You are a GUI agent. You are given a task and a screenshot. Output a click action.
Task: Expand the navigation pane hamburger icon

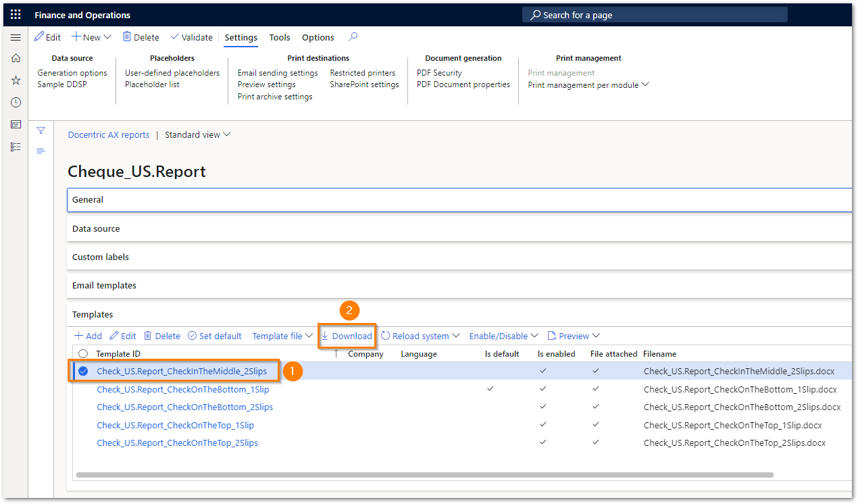[x=16, y=37]
